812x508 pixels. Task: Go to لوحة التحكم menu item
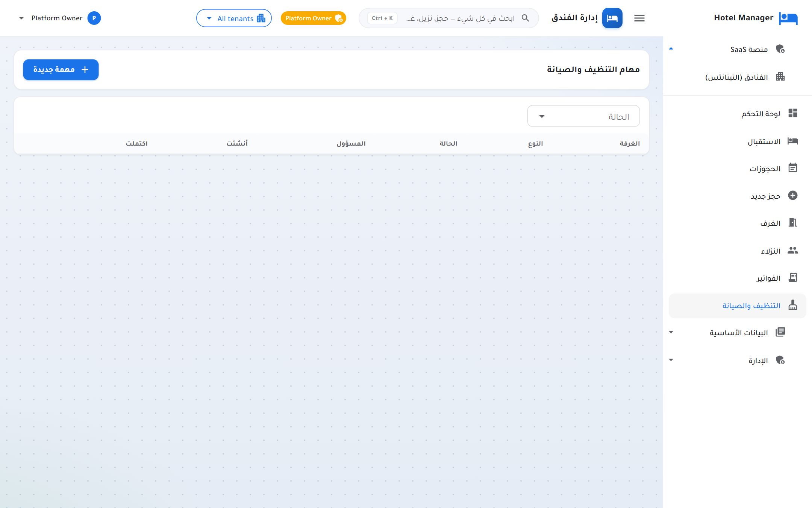pos(737,114)
